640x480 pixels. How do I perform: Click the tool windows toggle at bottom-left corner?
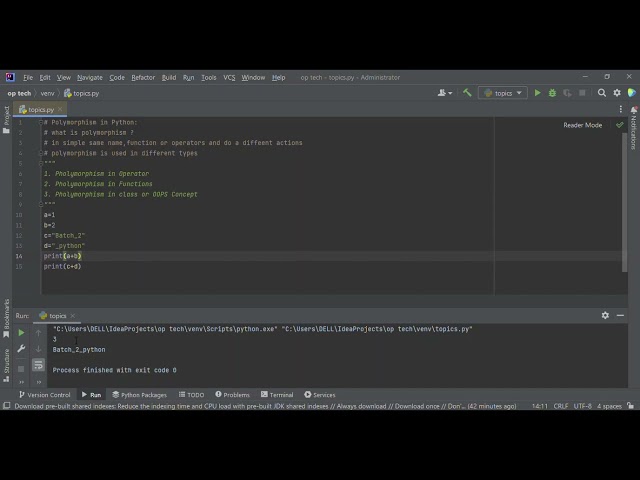click(x=7, y=406)
